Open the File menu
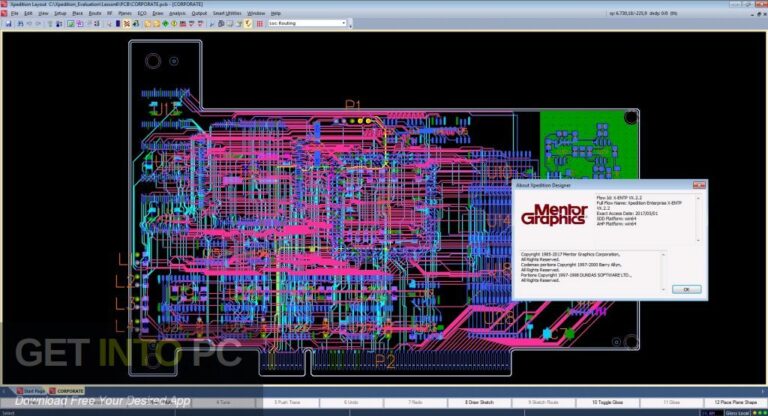 pyautogui.click(x=15, y=13)
